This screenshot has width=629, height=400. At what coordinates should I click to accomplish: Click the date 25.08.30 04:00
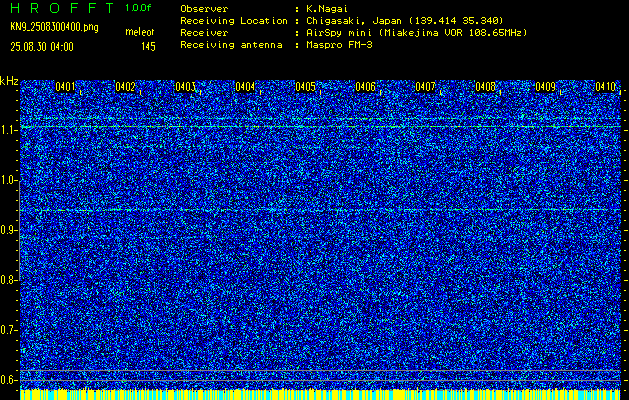pyautogui.click(x=42, y=47)
